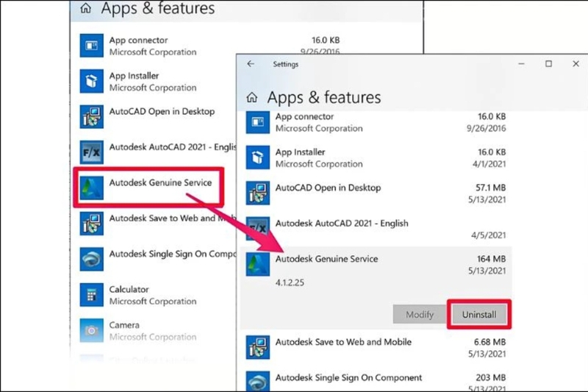
Task: Select 'App Installer' name in back window
Action: coord(134,76)
